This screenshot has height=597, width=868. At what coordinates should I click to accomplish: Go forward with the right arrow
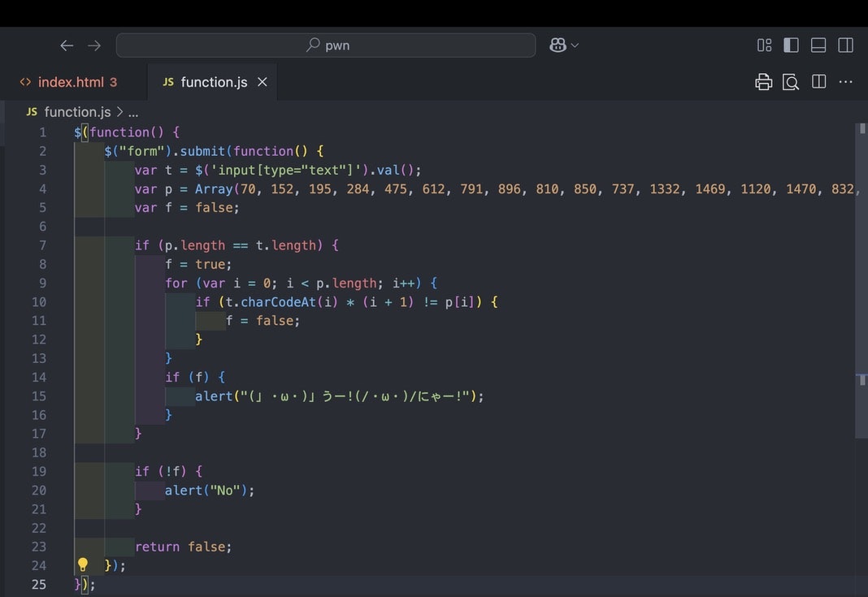[x=94, y=45]
